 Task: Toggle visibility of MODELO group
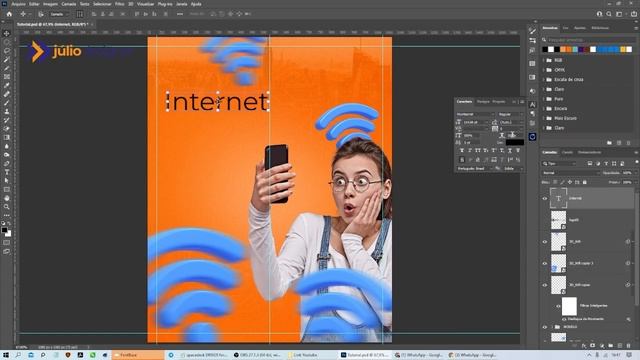[544, 327]
